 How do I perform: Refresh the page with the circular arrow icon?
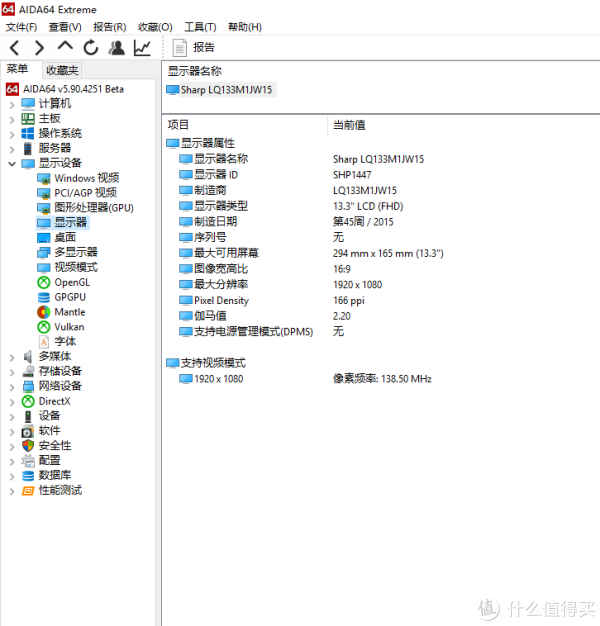click(x=91, y=48)
